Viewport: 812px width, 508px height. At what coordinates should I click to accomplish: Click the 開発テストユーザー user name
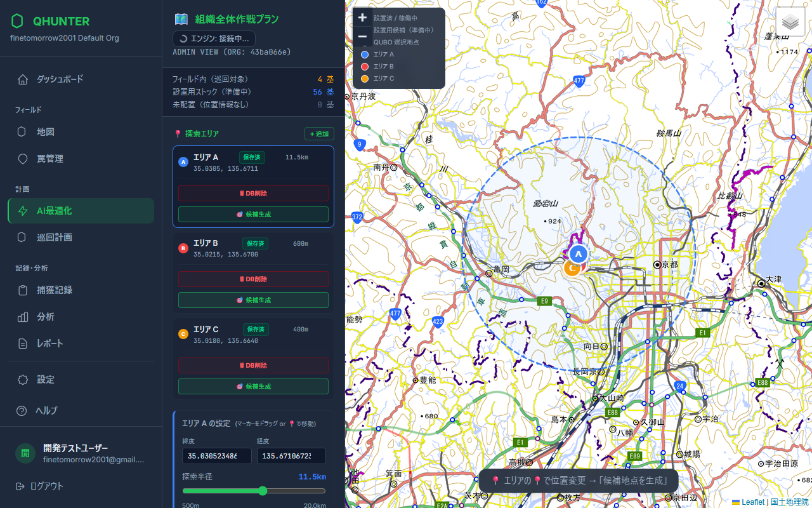click(x=75, y=448)
